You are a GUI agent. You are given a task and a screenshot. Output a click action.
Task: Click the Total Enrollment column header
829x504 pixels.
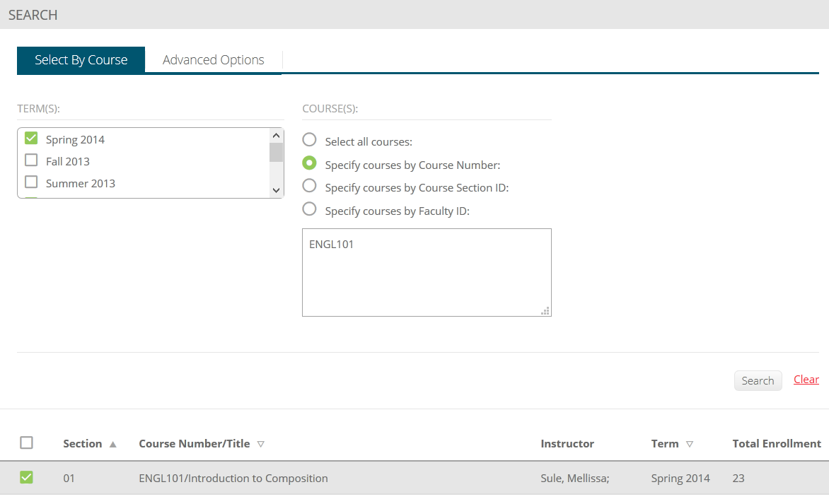[x=777, y=444]
